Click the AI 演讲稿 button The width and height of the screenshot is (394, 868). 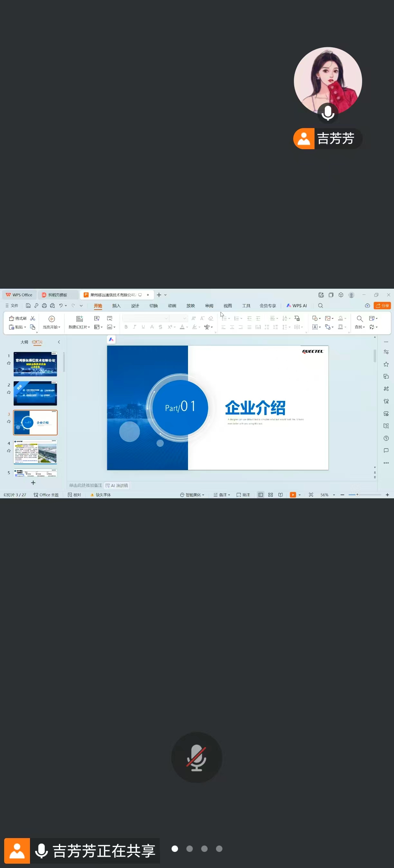(x=117, y=485)
